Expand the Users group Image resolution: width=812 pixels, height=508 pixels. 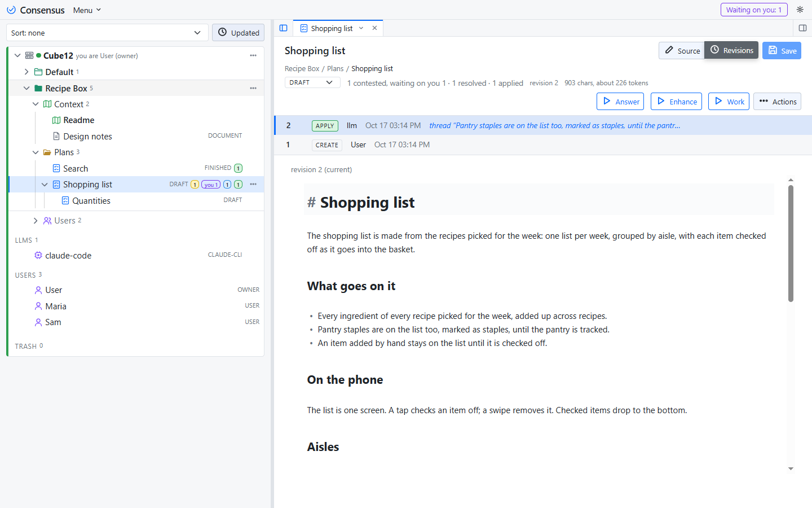[36, 221]
